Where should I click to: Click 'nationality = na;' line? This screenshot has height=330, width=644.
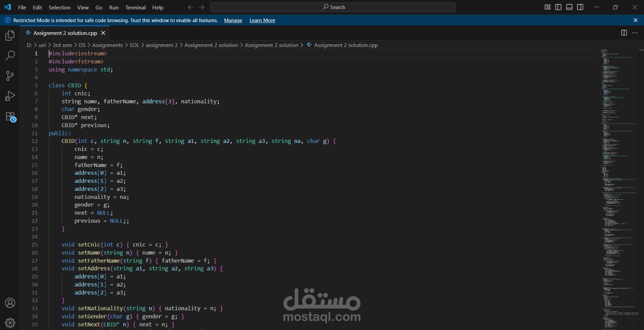point(102,197)
